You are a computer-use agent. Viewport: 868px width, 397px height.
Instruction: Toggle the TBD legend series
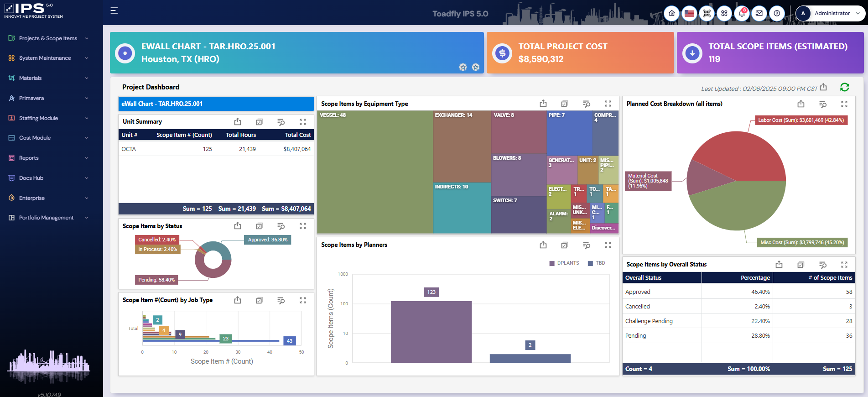coord(597,263)
